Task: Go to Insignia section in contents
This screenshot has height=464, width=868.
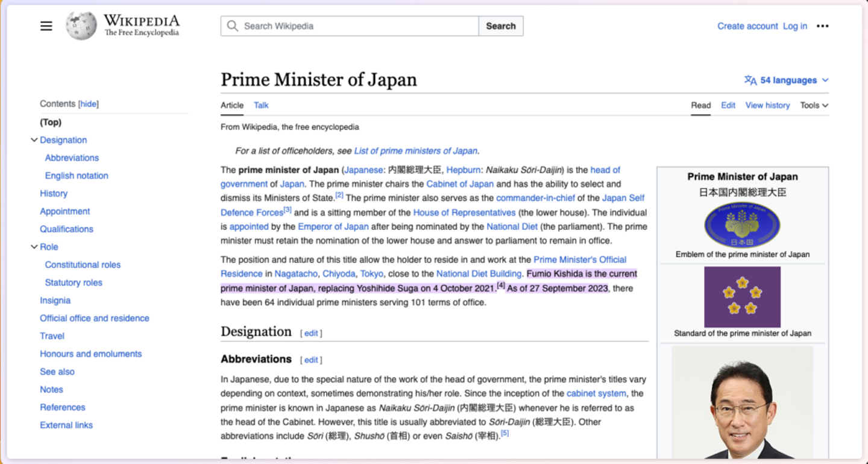Action: (x=55, y=300)
